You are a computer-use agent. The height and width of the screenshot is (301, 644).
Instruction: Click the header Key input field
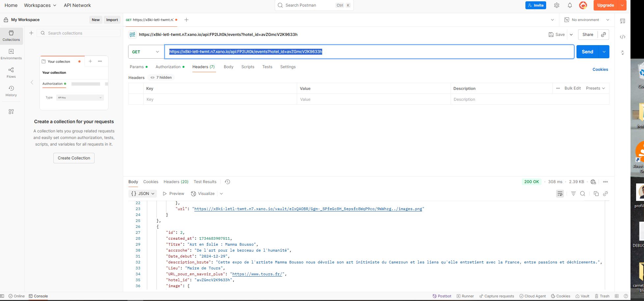(x=220, y=99)
